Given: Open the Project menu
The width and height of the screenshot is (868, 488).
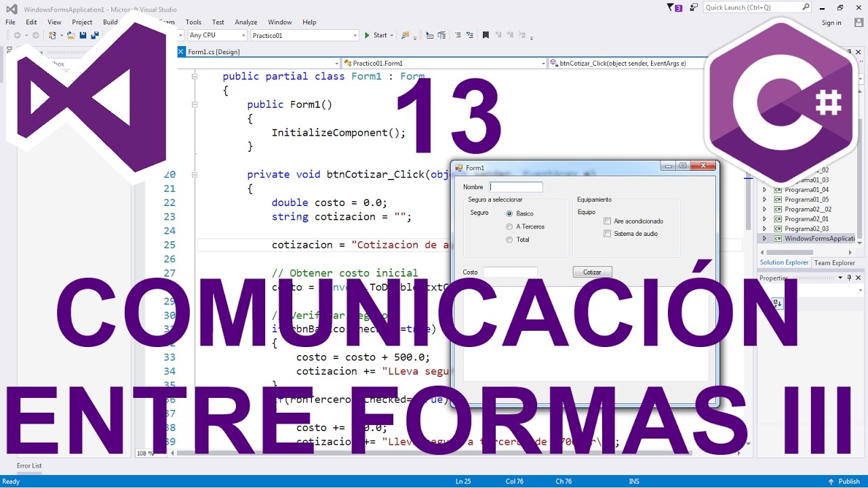Looking at the screenshot, I should point(82,22).
